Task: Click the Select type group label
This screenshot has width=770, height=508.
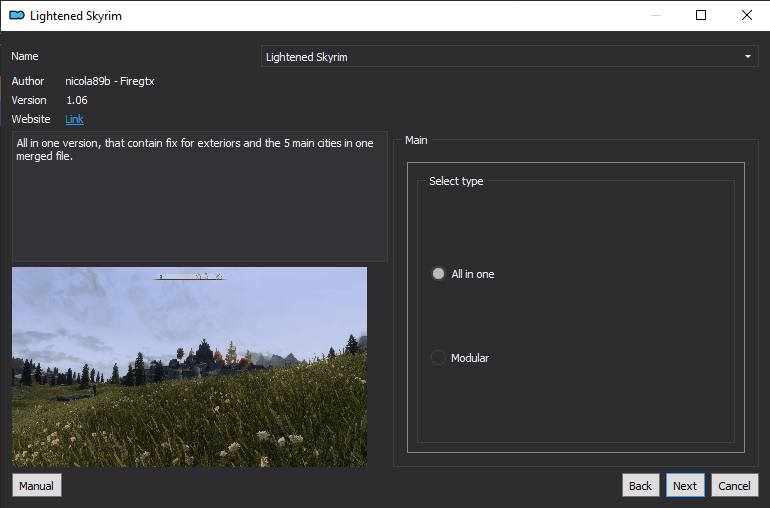Action: (x=456, y=181)
